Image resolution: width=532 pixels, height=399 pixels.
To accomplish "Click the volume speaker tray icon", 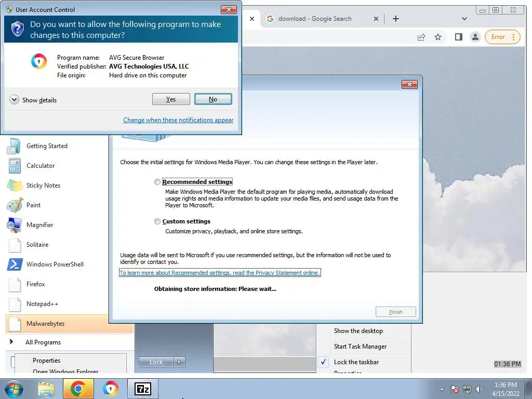I will tap(480, 389).
